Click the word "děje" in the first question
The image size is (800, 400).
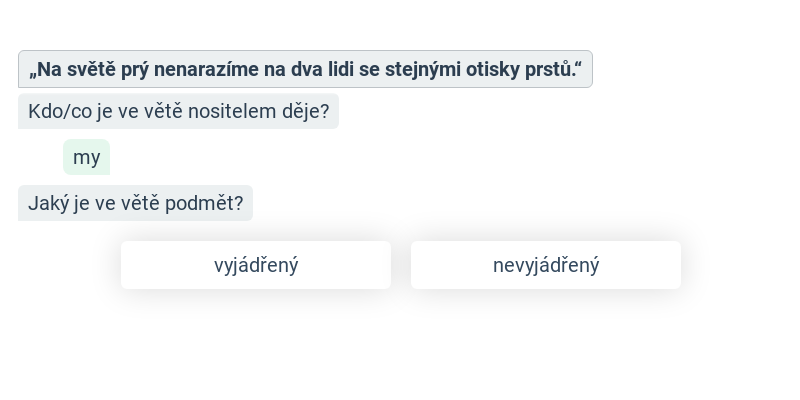pos(303,111)
